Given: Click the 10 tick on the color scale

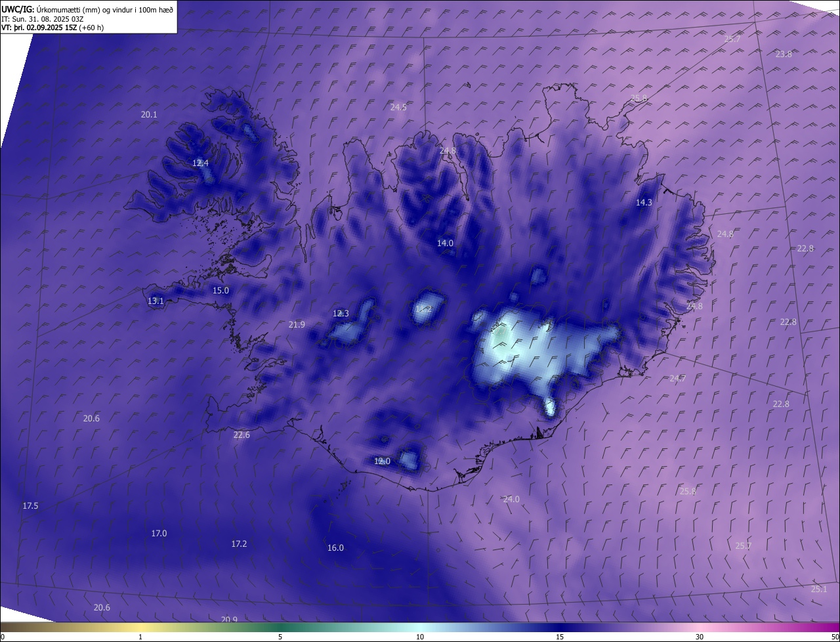Looking at the screenshot, I should (420, 637).
